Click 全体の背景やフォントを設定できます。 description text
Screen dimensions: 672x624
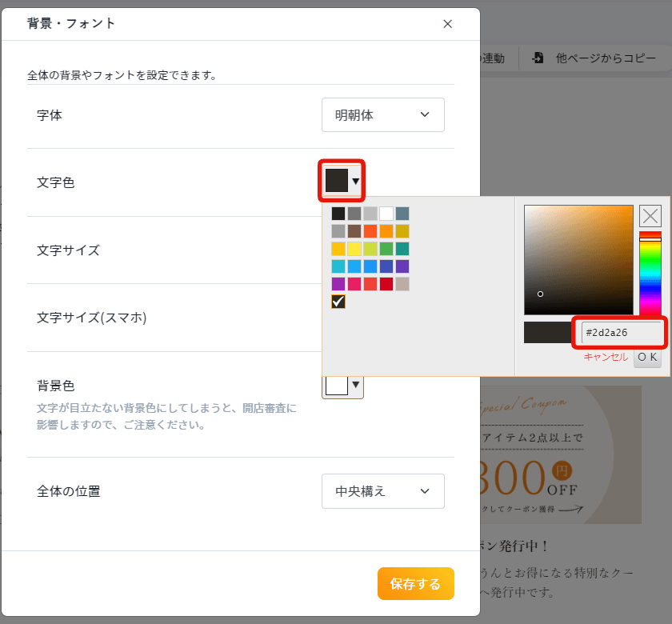point(122,75)
